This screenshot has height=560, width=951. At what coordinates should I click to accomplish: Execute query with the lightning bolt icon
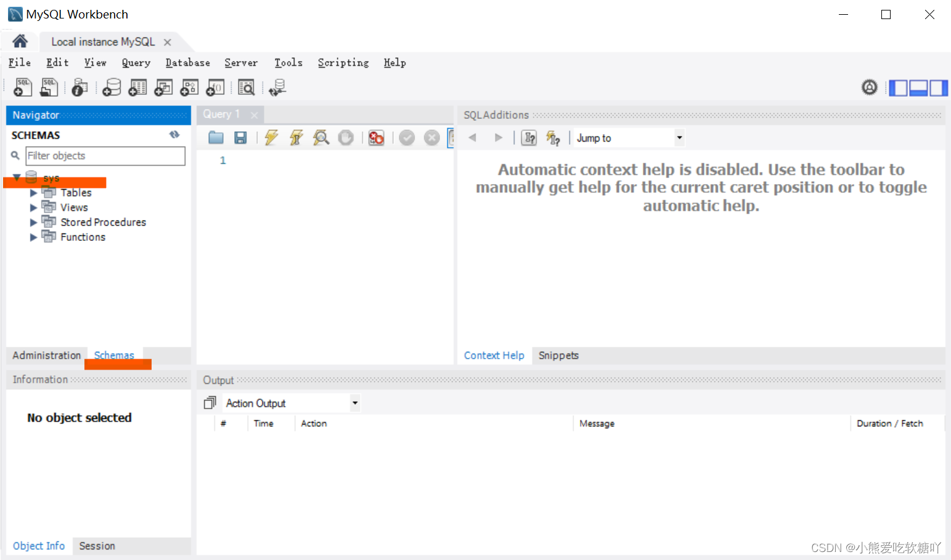[x=271, y=137]
